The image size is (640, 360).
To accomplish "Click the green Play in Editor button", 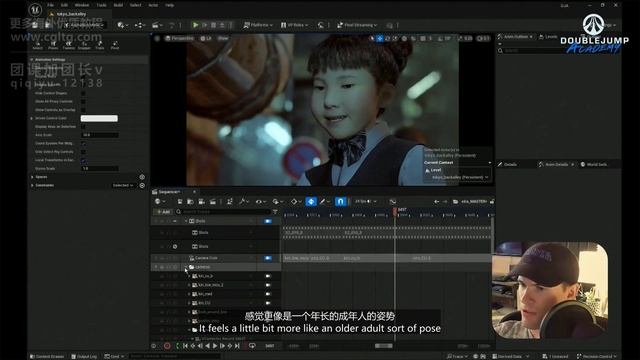I will point(196,25).
